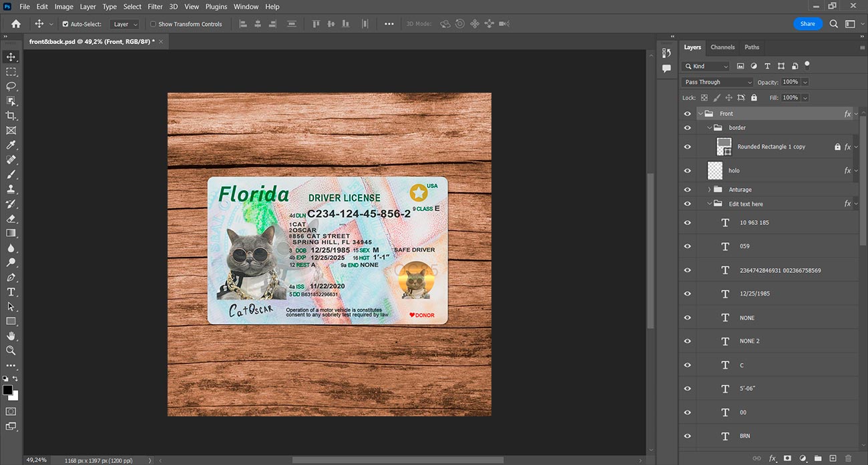Open the Search icon at top right

point(834,24)
